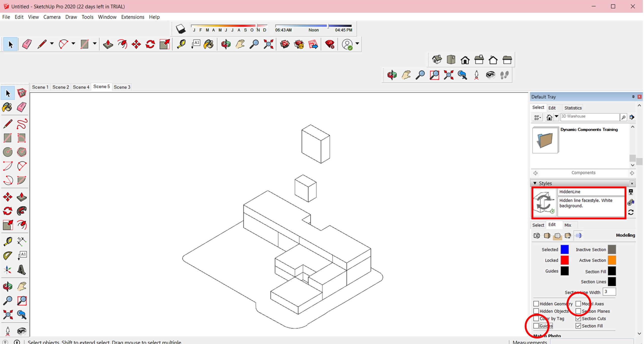
Task: Click the Paint Bucket tool
Action: point(209,44)
